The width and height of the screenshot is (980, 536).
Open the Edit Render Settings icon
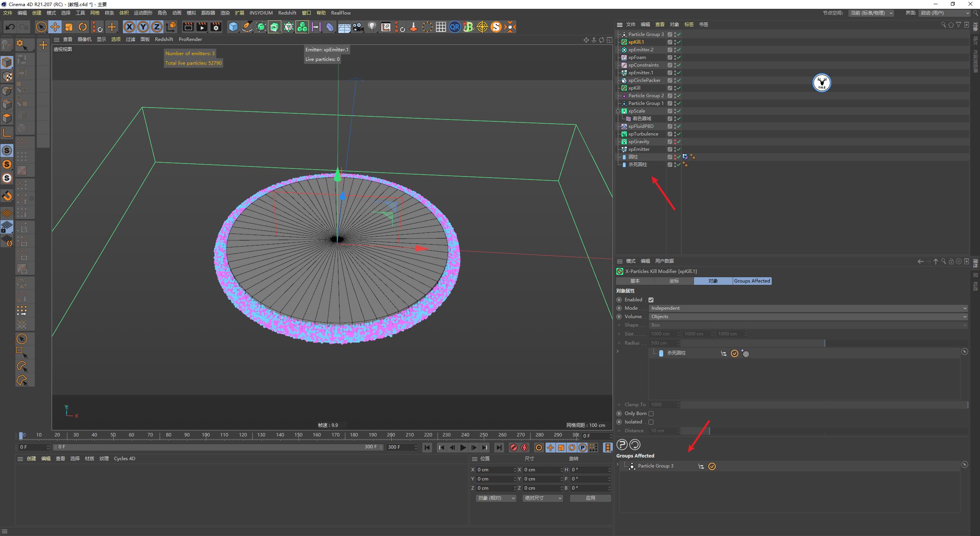(x=216, y=27)
